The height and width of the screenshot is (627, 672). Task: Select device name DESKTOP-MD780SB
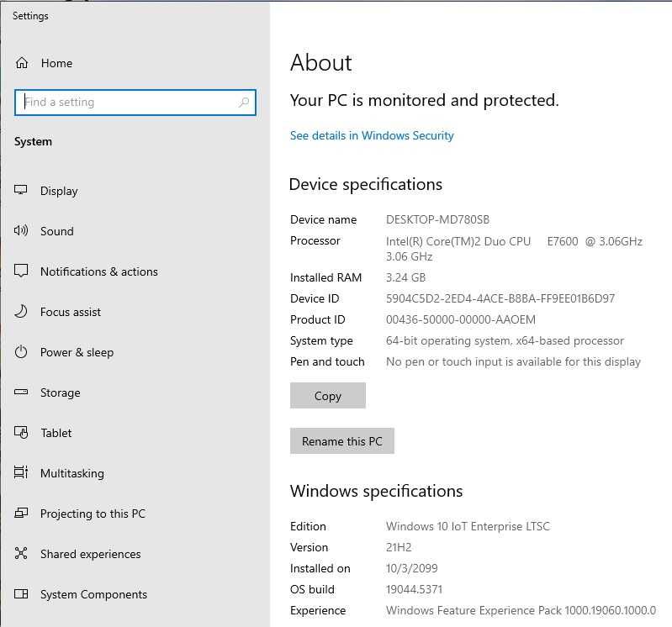[437, 219]
